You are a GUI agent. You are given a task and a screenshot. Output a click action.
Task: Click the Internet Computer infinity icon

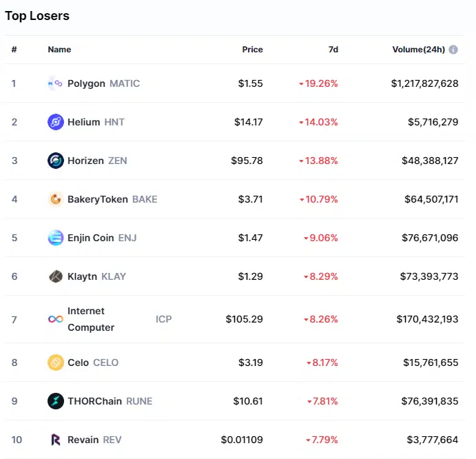pyautogui.click(x=56, y=319)
